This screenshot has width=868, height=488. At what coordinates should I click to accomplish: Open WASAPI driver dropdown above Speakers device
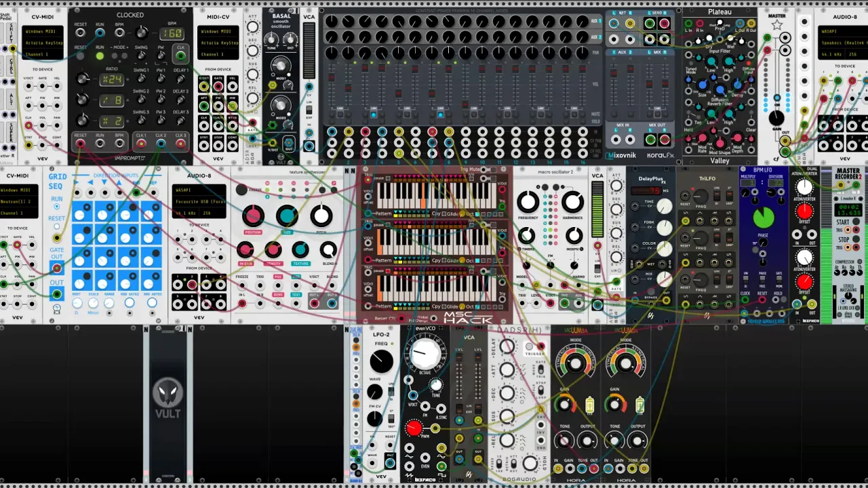point(844,31)
